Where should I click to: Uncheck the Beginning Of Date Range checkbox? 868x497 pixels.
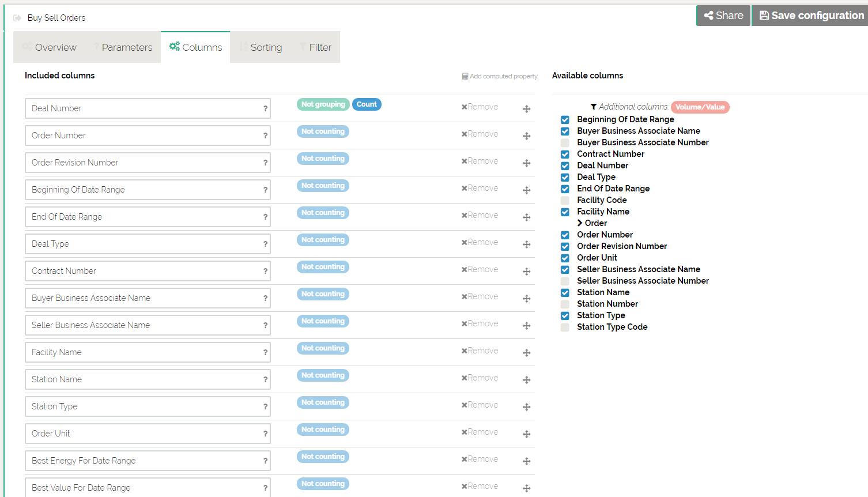click(x=565, y=120)
